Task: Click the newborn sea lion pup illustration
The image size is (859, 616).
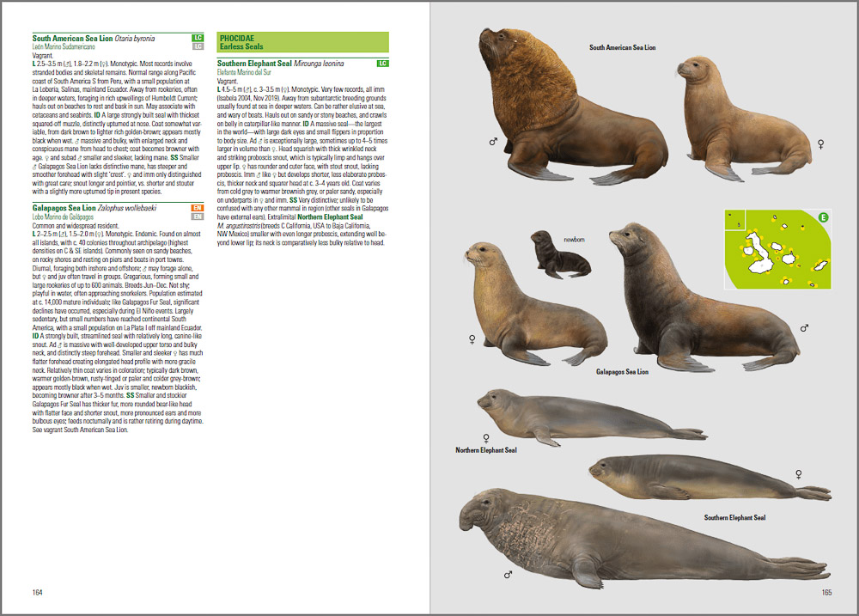Action: click(x=560, y=255)
